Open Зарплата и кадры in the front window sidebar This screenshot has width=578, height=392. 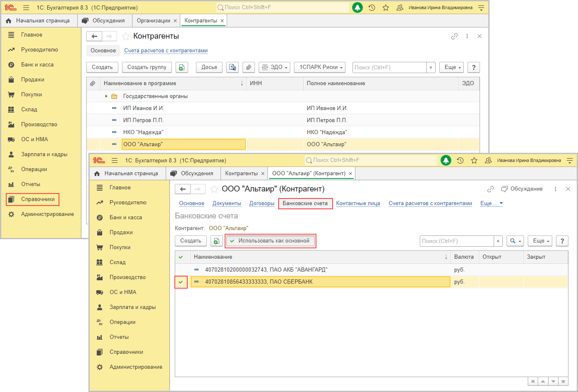(x=132, y=307)
